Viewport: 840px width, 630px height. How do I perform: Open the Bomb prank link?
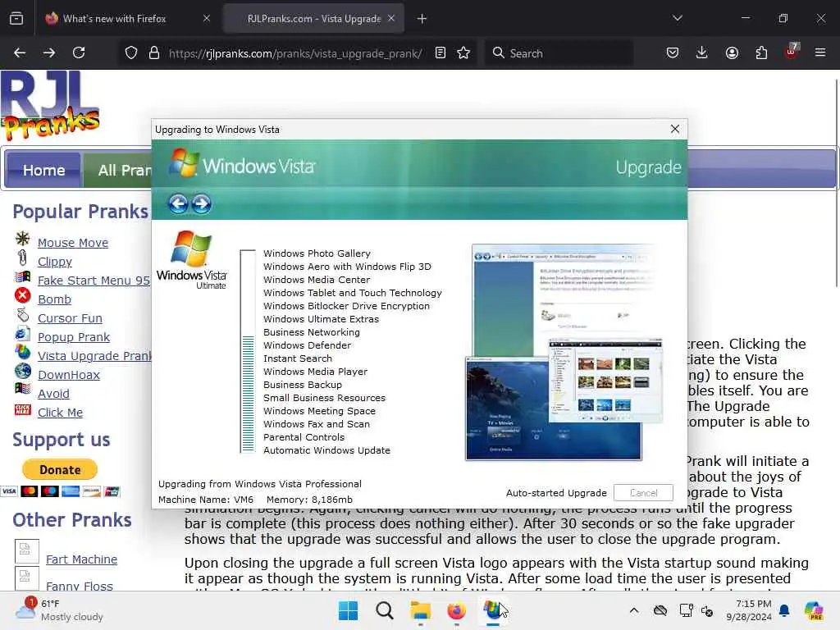[x=54, y=299]
